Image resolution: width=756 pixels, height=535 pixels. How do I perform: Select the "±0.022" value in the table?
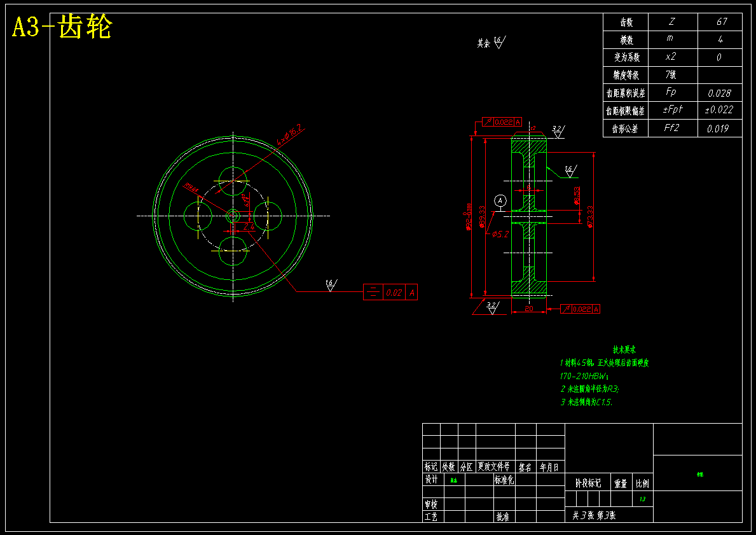coord(719,110)
